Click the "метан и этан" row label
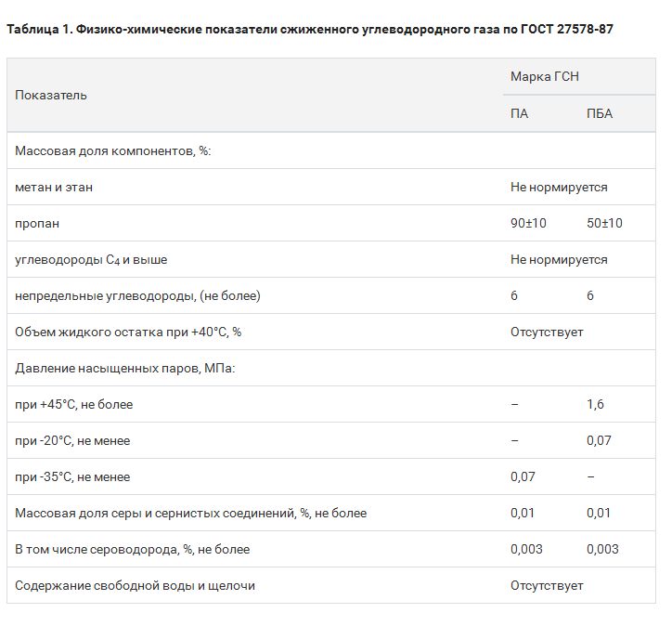Image resolution: width=672 pixels, height=639 pixels. pos(54,187)
